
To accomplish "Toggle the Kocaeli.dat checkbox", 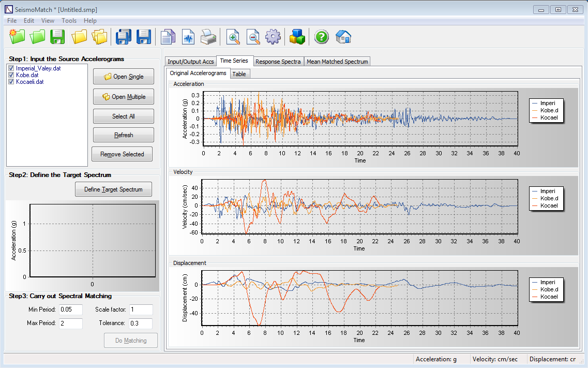I will (11, 82).
